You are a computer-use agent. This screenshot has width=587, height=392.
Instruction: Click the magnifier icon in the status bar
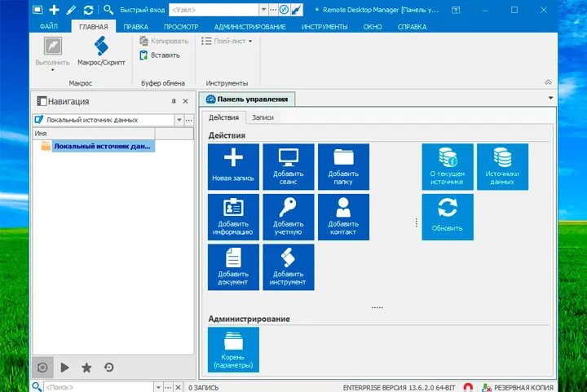tap(37, 387)
